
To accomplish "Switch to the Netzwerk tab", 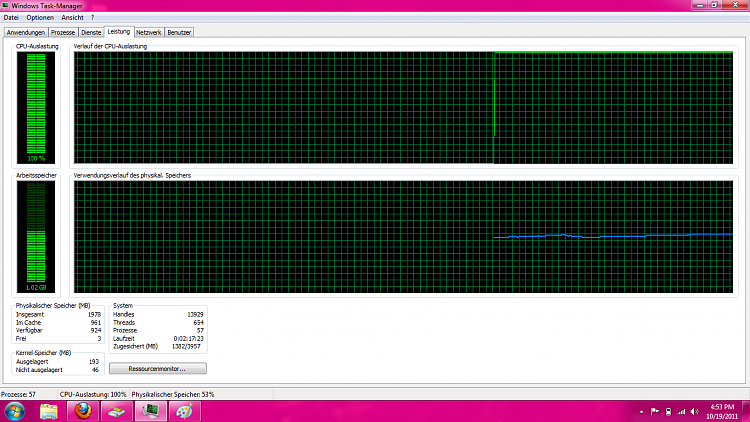I will pos(149,33).
